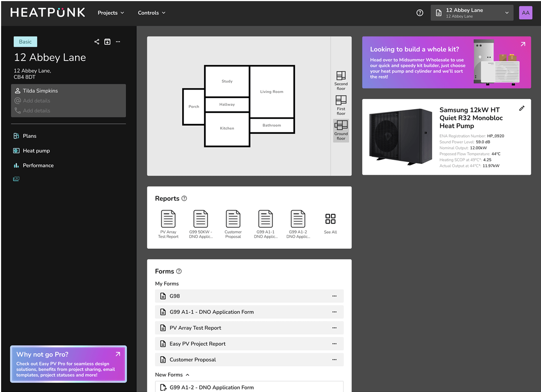
Task: Open the PV Array Test Report form row
Action: tap(249, 328)
